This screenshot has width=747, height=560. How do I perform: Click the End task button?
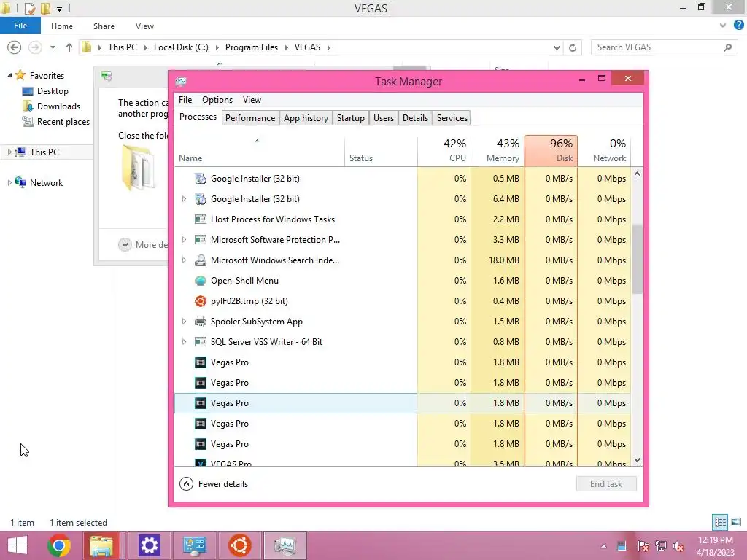pos(606,484)
